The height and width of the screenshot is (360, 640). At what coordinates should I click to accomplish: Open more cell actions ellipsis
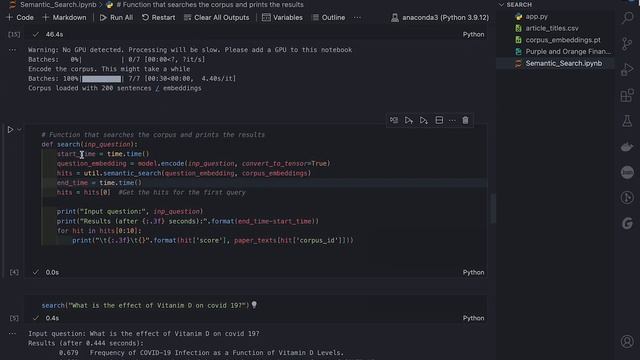tap(452, 120)
